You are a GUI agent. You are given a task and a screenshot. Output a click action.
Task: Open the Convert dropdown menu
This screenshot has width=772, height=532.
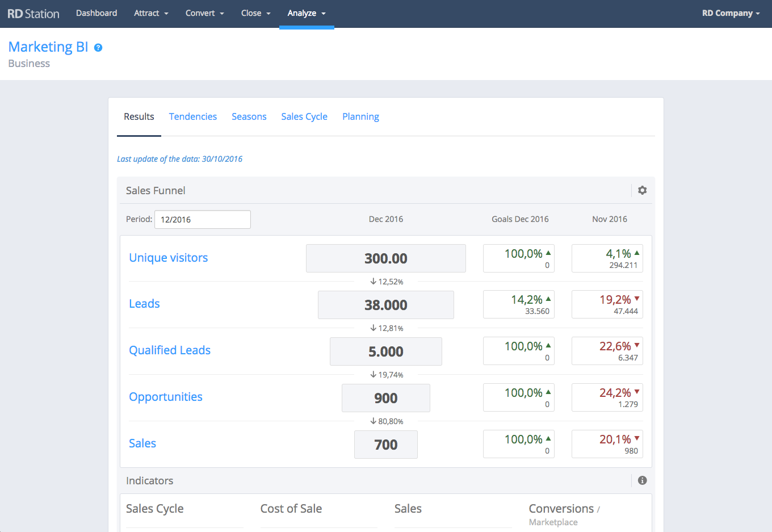(x=204, y=14)
